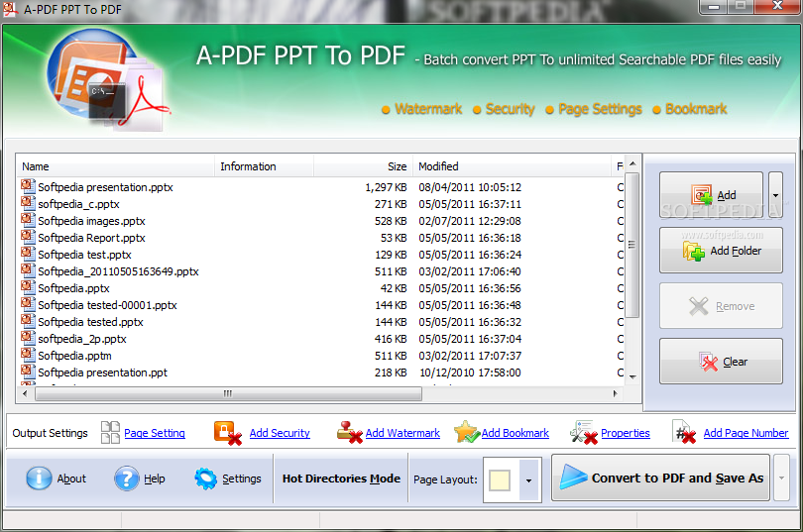The image size is (803, 532).
Task: Click the Properties tools icon
Action: click(584, 432)
